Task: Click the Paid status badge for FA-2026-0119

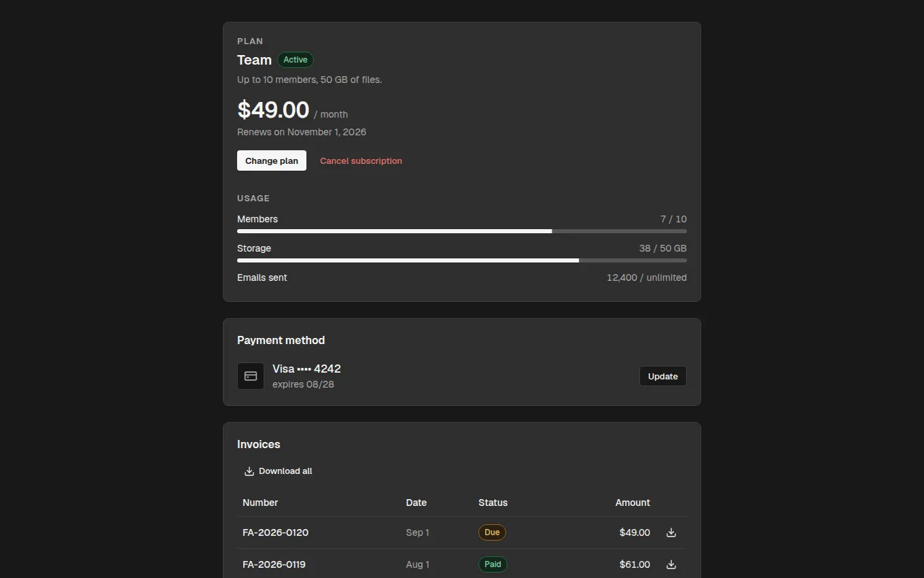Action: pos(493,564)
